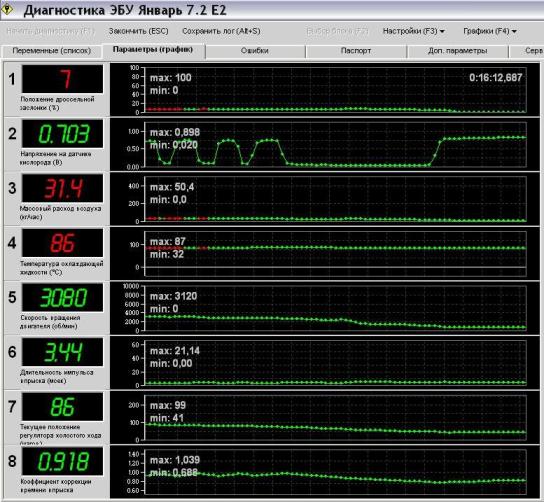Image resolution: width=544 pixels, height=502 pixels.
Task: Click label Напряжение на датчике кислорода (В)
Action: coord(56,158)
